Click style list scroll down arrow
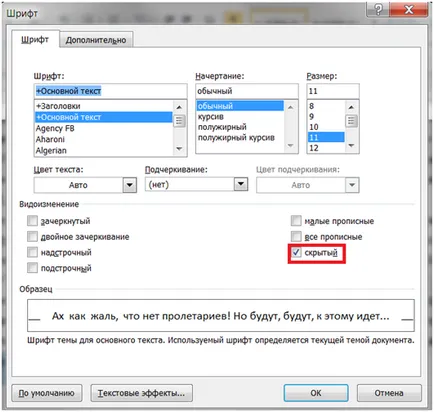This screenshot has height=412, width=434. point(291,146)
